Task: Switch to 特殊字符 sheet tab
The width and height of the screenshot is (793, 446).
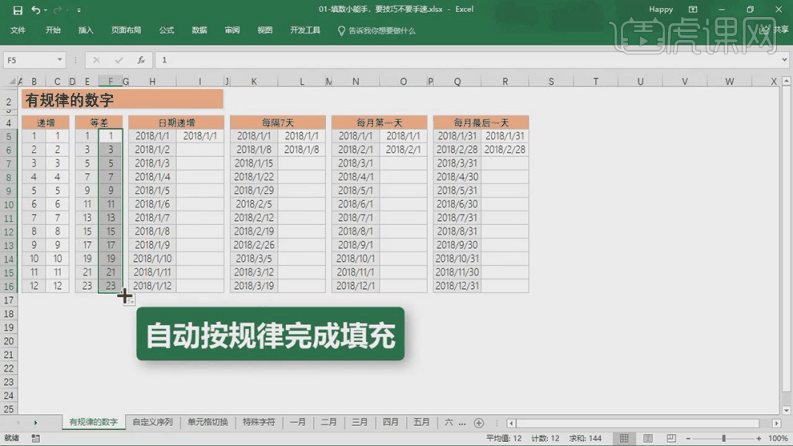Action: pos(258,422)
